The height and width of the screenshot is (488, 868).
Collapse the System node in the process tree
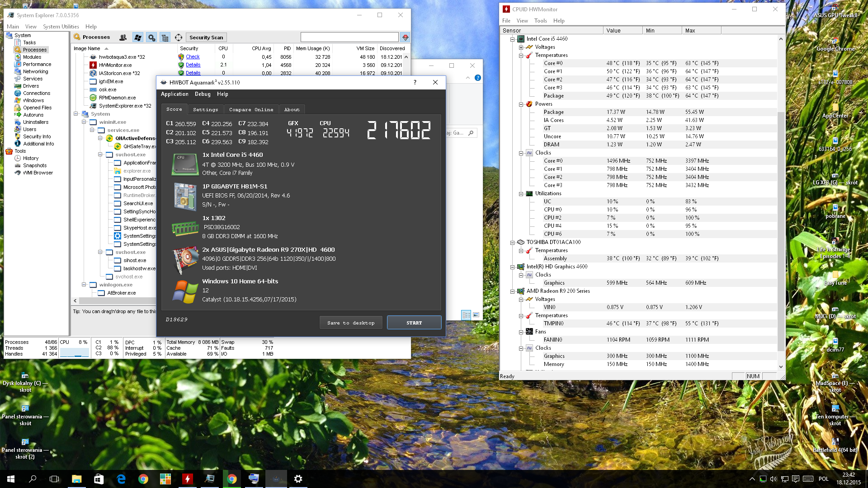click(x=76, y=114)
